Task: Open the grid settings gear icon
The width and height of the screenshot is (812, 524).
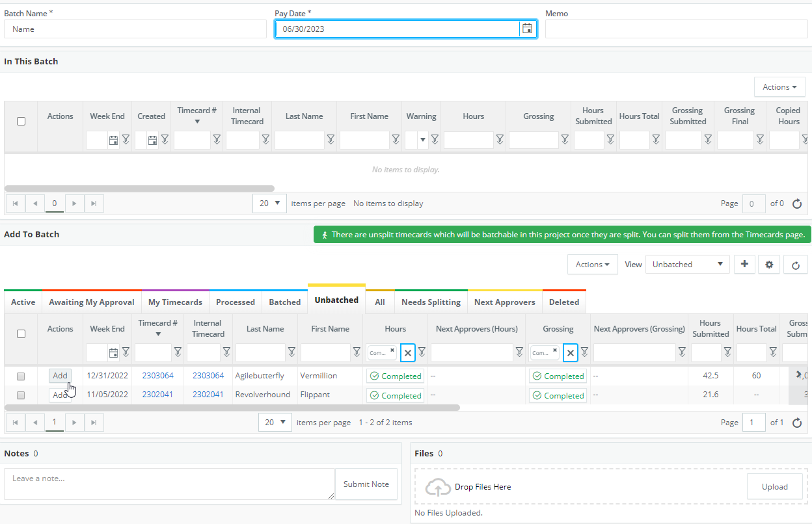Action: click(x=769, y=265)
